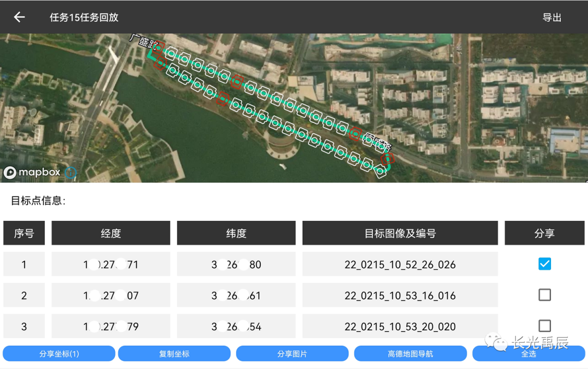Image resolution: width=588 pixels, height=369 pixels.
Task: Open target image 22_0215_10_52_26_026
Action: point(400,265)
